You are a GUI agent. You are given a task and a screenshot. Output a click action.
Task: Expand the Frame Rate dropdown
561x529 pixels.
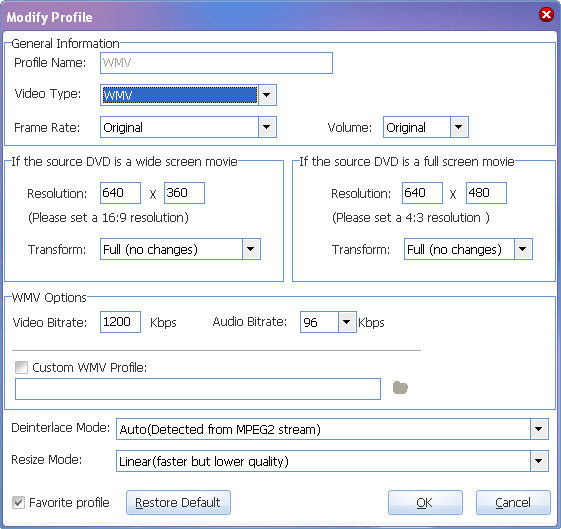(x=267, y=127)
